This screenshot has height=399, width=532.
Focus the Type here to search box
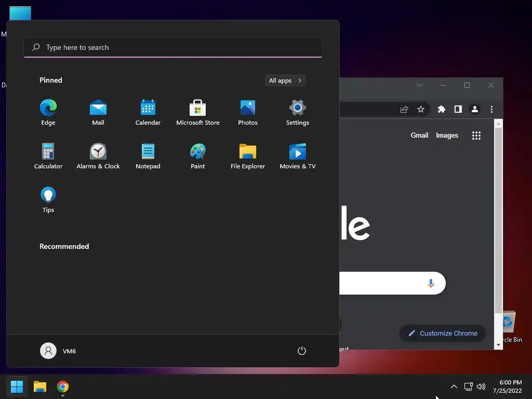tap(173, 47)
